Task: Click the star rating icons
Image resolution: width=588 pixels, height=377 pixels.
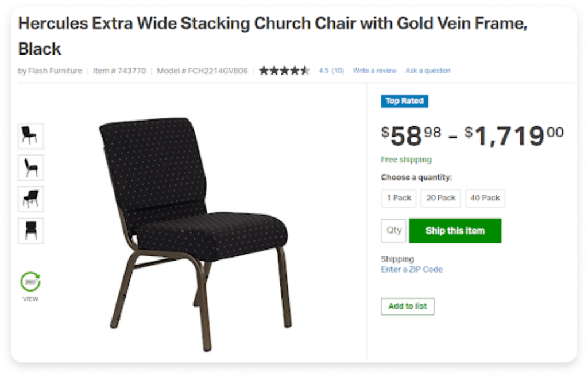Action: [x=284, y=70]
